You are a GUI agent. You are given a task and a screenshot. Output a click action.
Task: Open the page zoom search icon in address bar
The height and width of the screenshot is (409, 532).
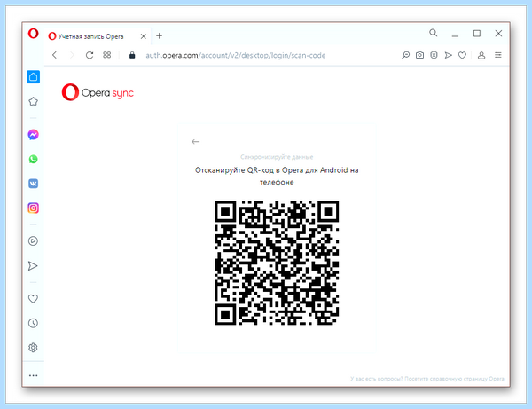(405, 55)
